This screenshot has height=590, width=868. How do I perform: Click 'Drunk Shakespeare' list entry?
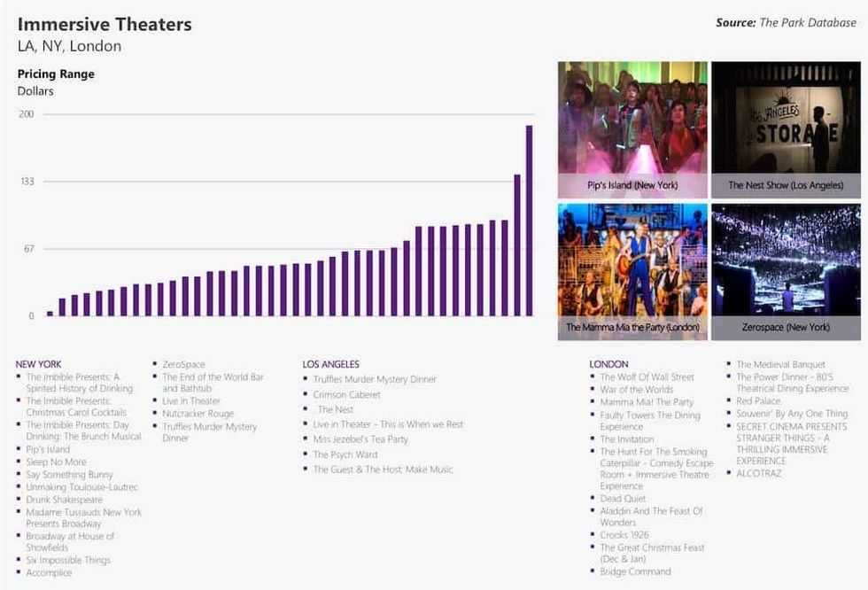click(x=64, y=500)
